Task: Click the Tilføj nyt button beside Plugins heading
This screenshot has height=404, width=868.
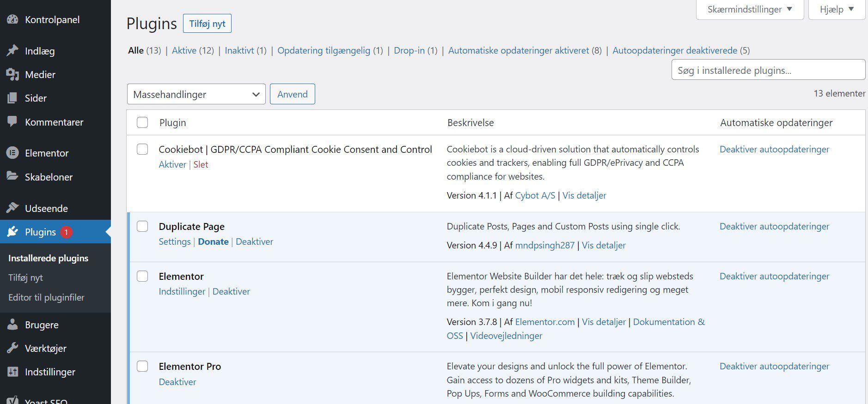Action: (x=207, y=24)
